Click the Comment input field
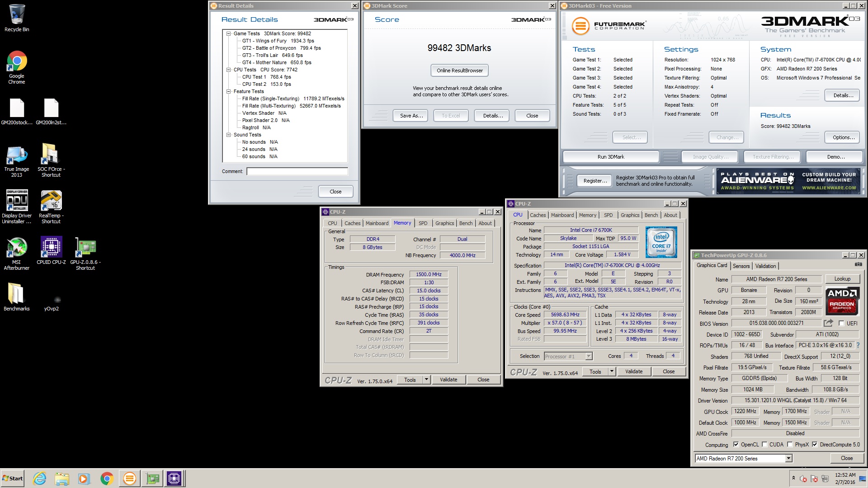The height and width of the screenshot is (488, 868). 297,171
